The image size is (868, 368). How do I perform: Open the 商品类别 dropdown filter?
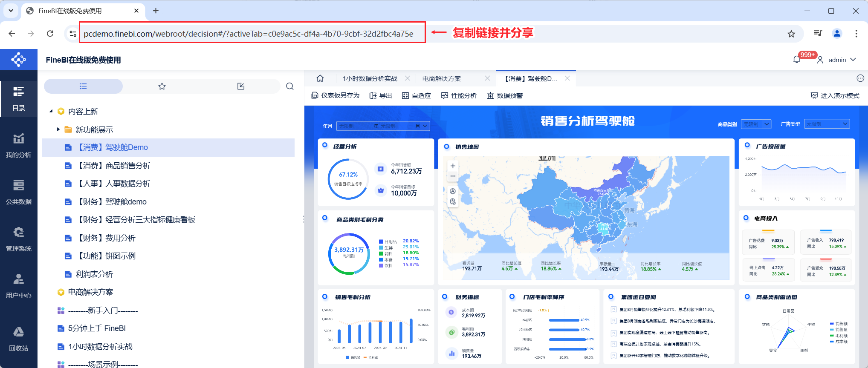(756, 124)
